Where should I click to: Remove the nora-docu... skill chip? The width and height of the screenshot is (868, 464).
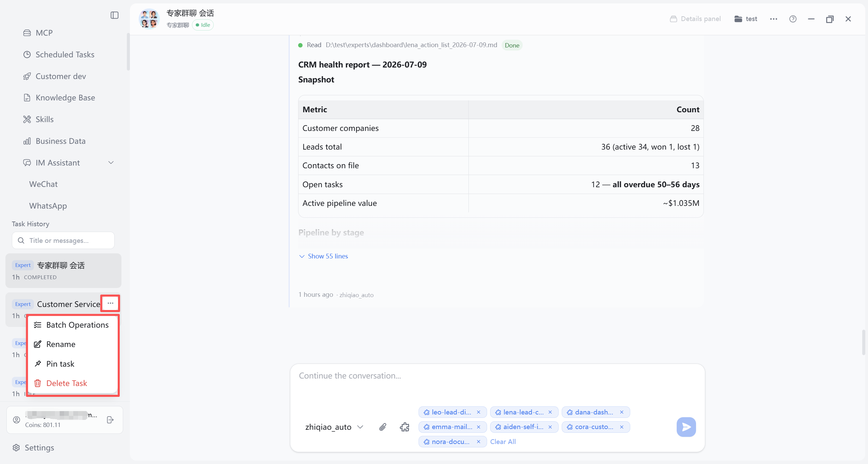479,442
